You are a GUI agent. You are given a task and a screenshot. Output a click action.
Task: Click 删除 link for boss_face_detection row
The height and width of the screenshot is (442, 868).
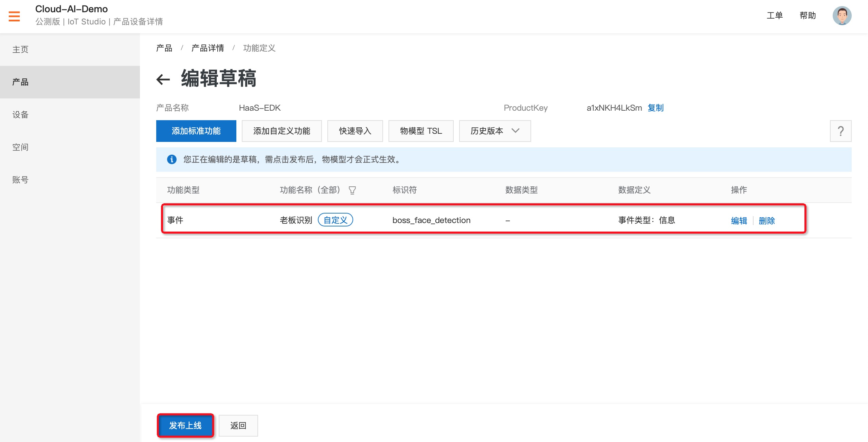[x=767, y=221]
